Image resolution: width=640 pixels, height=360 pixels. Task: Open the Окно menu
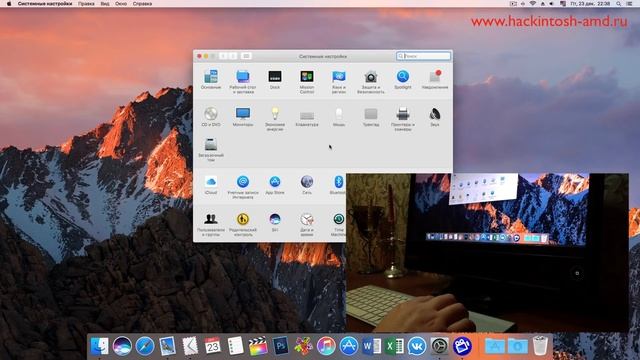pos(121,4)
